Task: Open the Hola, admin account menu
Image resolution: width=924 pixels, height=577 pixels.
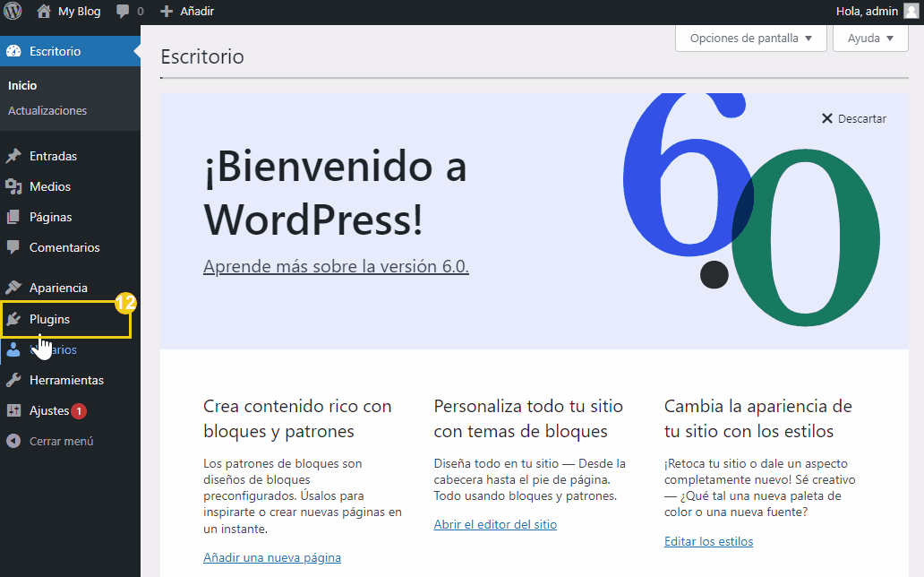Action: pos(877,12)
